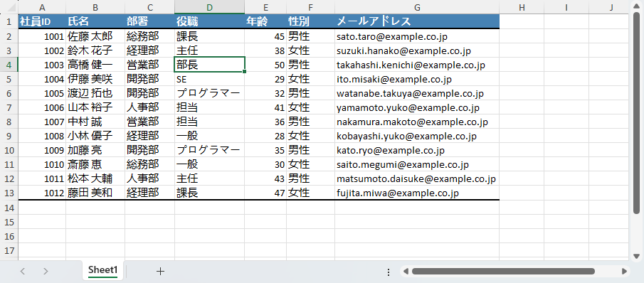The height and width of the screenshot is (283, 644).
Task: Select the cell containing 加藤 亮
Action: (x=95, y=150)
